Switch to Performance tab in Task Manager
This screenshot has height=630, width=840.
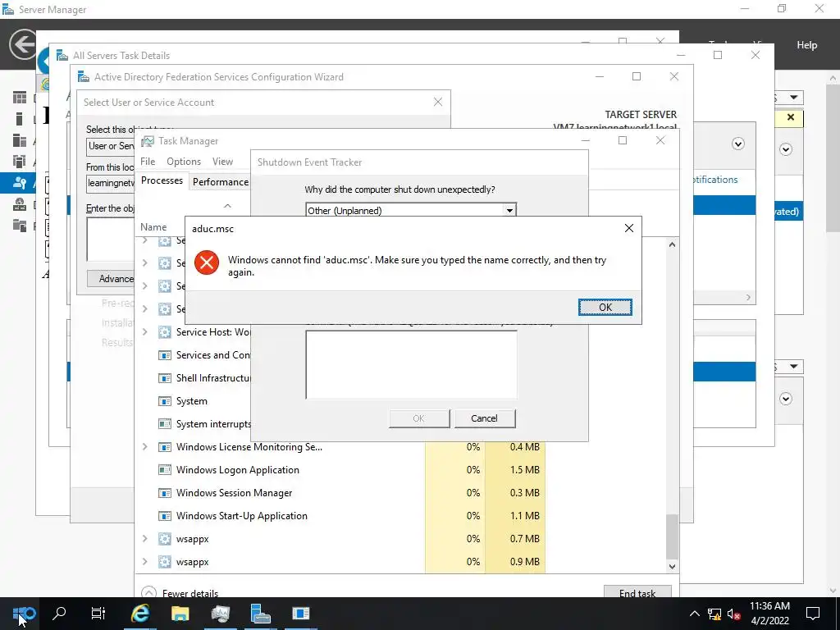coord(220,181)
